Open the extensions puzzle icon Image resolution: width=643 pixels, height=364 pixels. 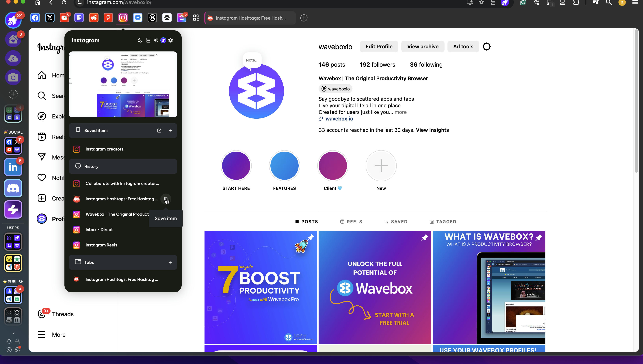(576, 3)
